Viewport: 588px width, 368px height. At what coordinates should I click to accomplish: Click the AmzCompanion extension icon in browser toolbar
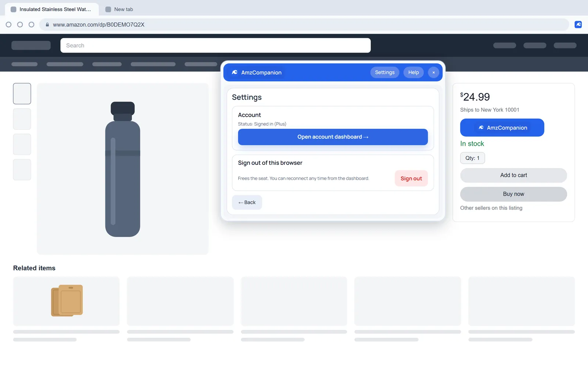[578, 25]
